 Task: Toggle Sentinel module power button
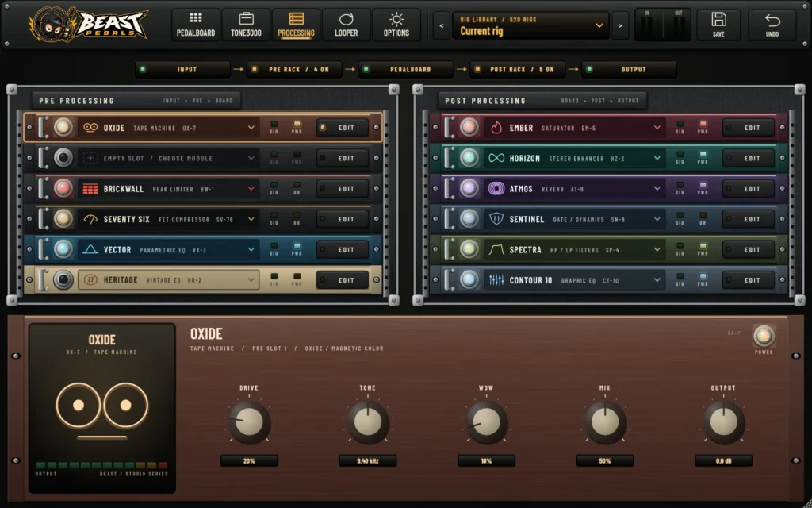point(469,219)
